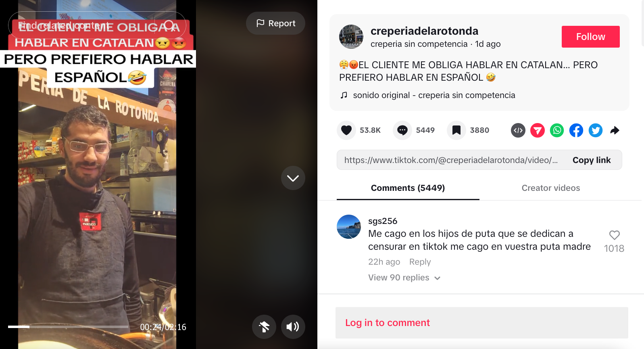Copy link to the video
This screenshot has width=644, height=349.
point(591,160)
